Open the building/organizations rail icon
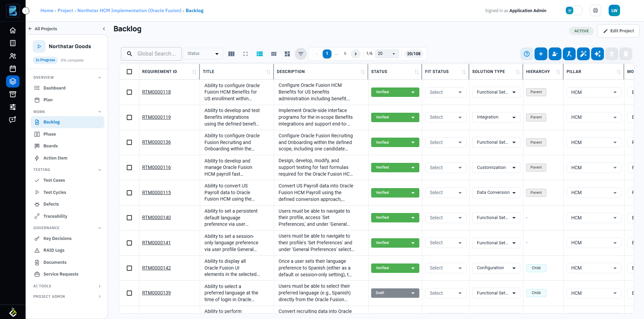Screen dimensions: 644x319 (x=13, y=43)
